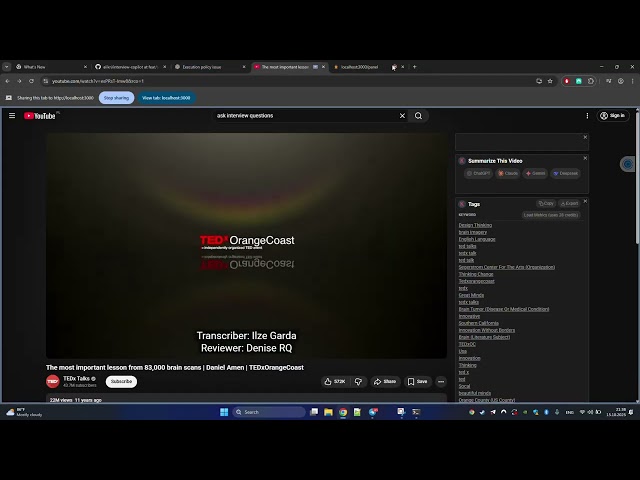Summarize video with ChatGPT
640x480 pixels.
478,173
